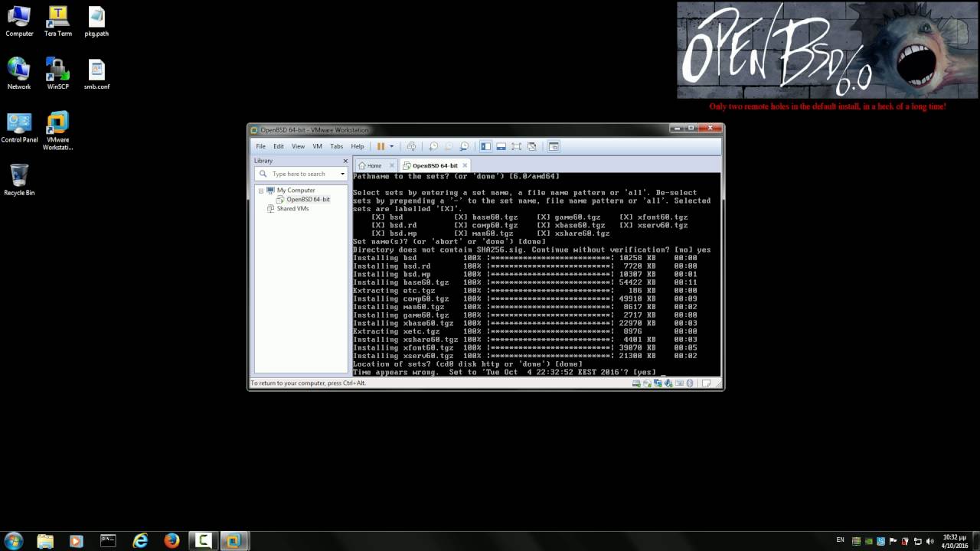Click the EN language indicator

click(840, 540)
